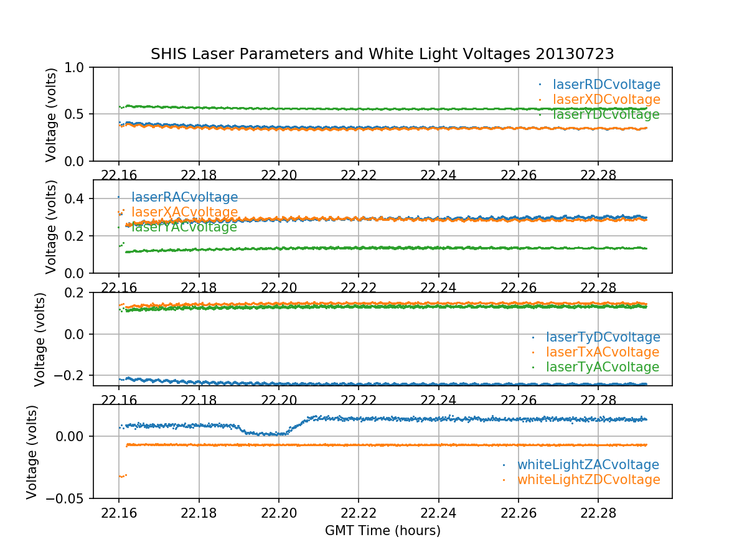This screenshot has height=560, width=747.
Task: Click the plot title SHIS Laser Parameters
Action: tap(382, 54)
